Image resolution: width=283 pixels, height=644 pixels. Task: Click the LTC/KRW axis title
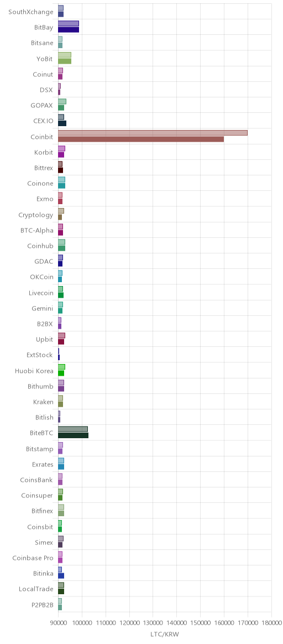coord(165,635)
